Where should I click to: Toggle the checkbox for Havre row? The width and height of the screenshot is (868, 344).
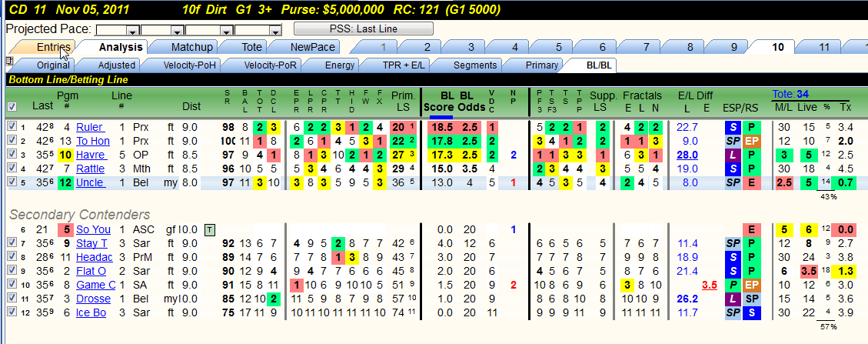click(x=12, y=155)
